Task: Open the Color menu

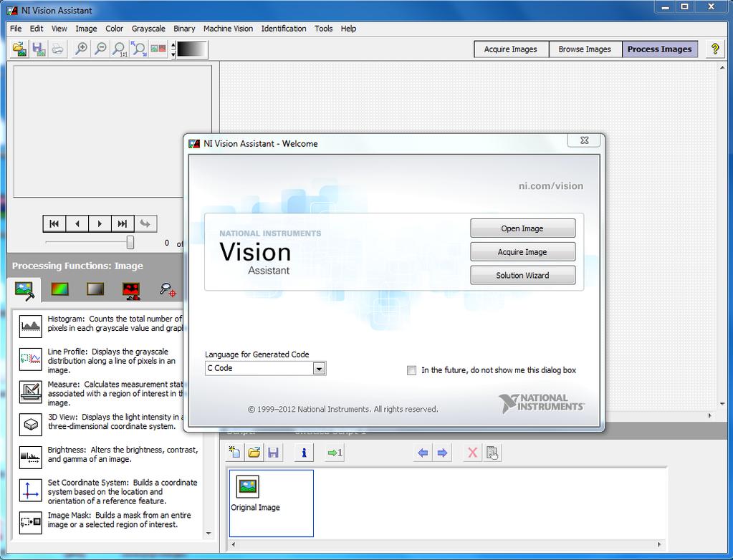Action: pyautogui.click(x=114, y=29)
